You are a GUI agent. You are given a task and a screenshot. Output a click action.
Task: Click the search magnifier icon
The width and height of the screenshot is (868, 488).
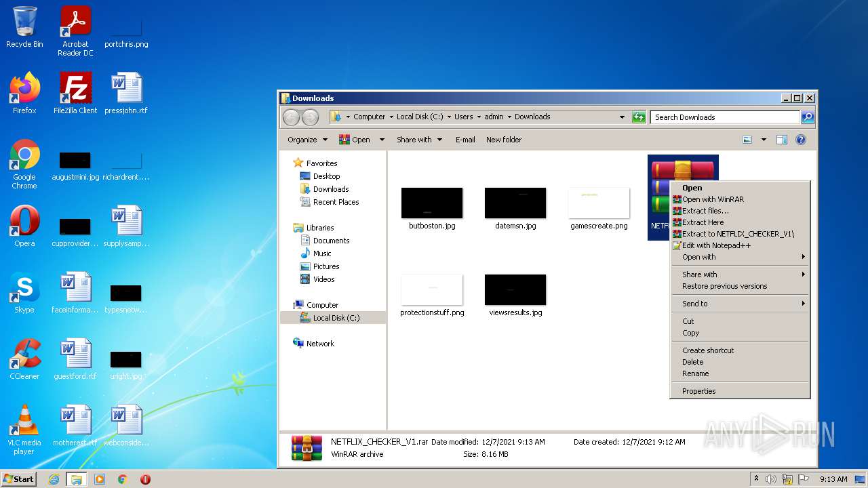(x=807, y=117)
